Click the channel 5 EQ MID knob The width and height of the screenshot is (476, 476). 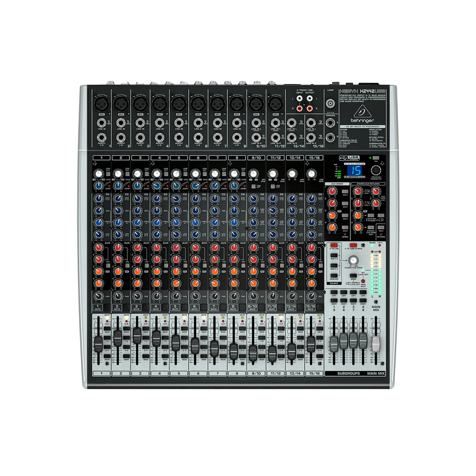[x=176, y=210]
